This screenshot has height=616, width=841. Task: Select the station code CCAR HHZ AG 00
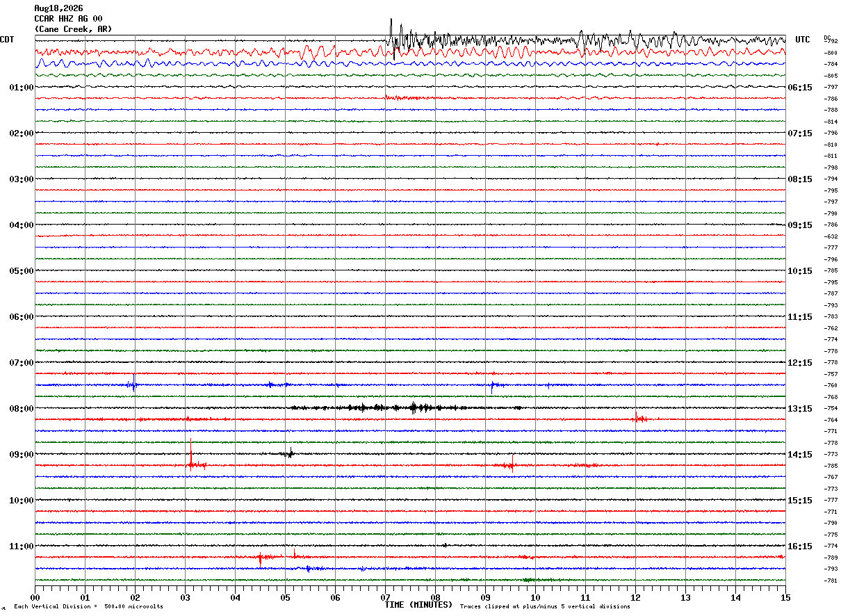pyautogui.click(x=68, y=19)
